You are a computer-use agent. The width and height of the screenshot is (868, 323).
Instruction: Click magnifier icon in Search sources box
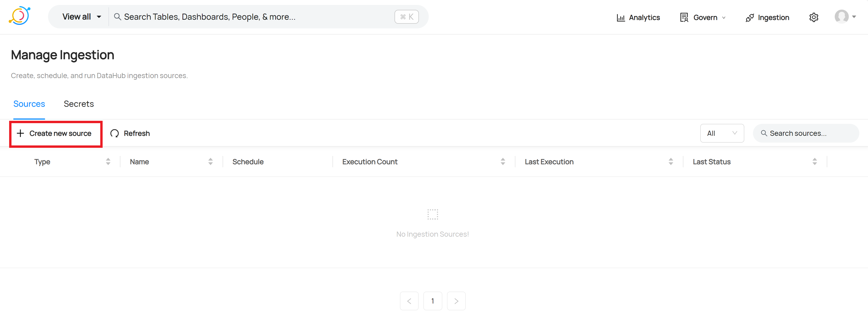click(764, 133)
